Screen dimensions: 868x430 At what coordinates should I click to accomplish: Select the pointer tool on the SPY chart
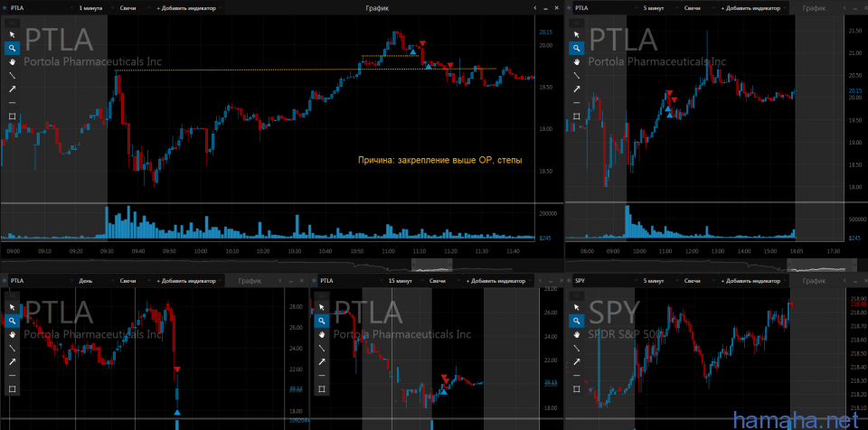click(576, 307)
